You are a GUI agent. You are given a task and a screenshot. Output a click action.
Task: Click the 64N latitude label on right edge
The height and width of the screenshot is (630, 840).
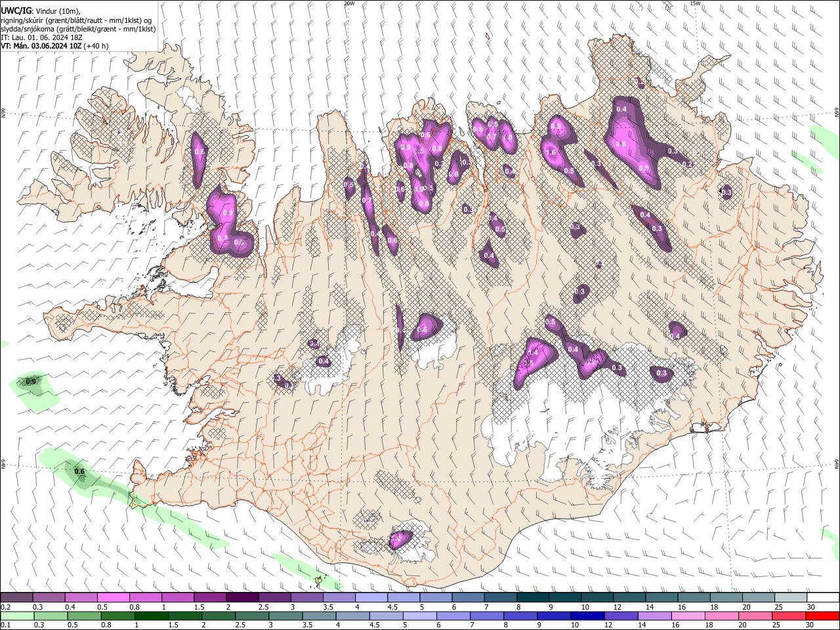click(x=837, y=463)
